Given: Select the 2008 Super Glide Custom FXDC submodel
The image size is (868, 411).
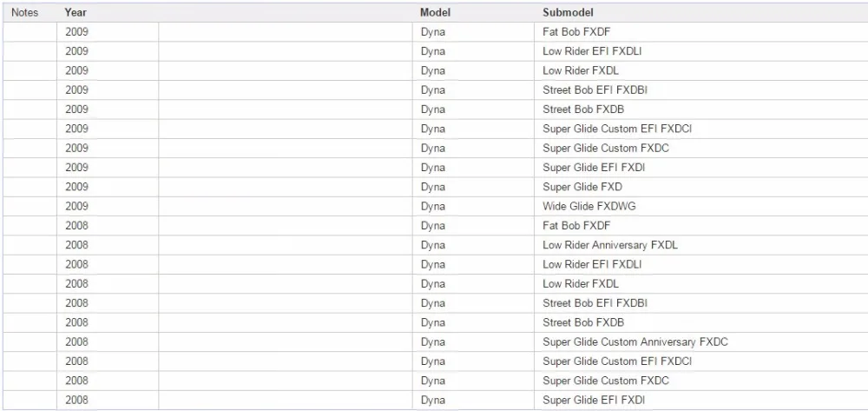Looking at the screenshot, I should (x=606, y=381).
